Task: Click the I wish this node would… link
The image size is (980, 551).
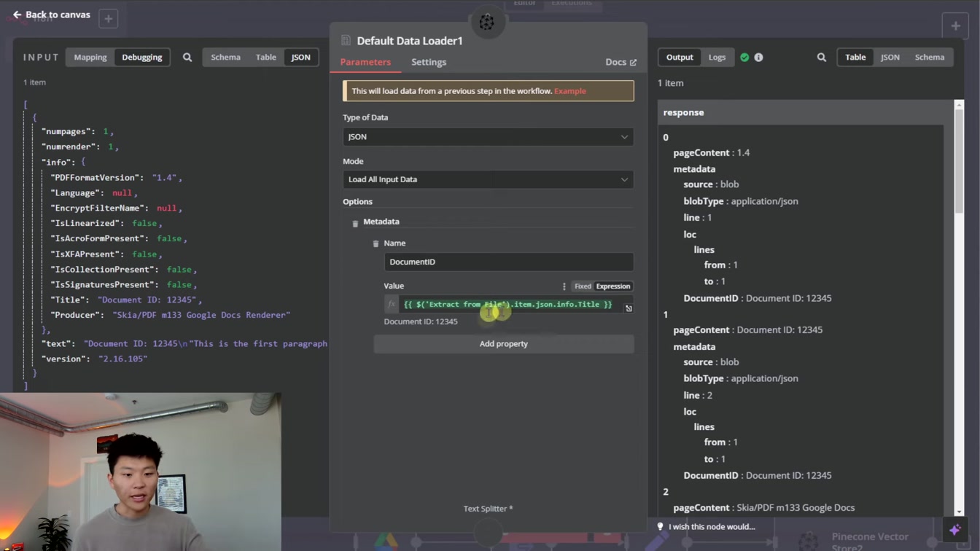Action: 712,527
